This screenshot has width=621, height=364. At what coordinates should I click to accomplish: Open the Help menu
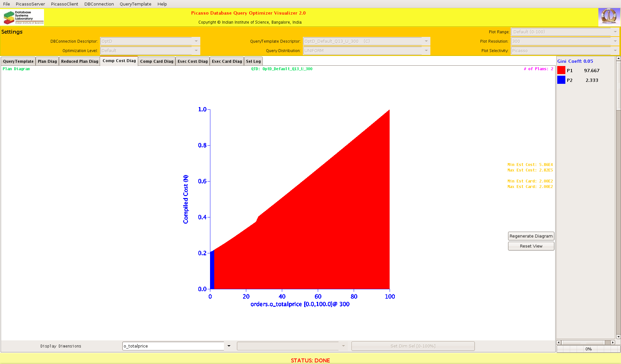162,4
